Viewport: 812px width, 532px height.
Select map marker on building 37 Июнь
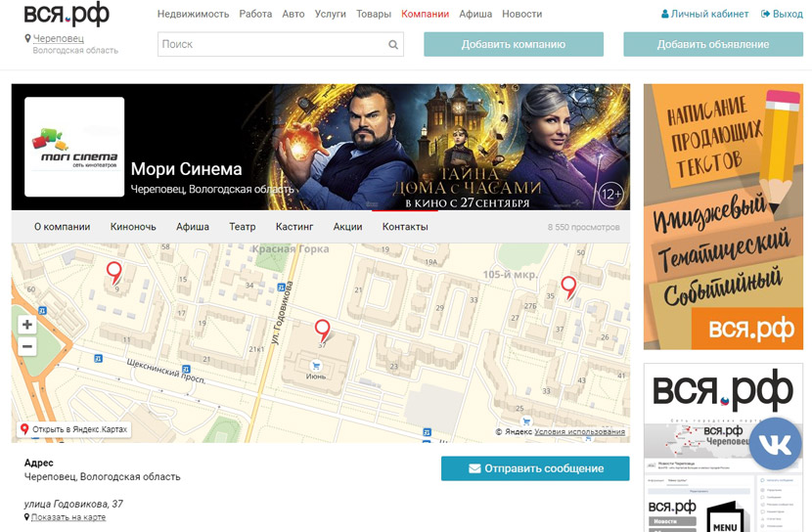tap(323, 331)
